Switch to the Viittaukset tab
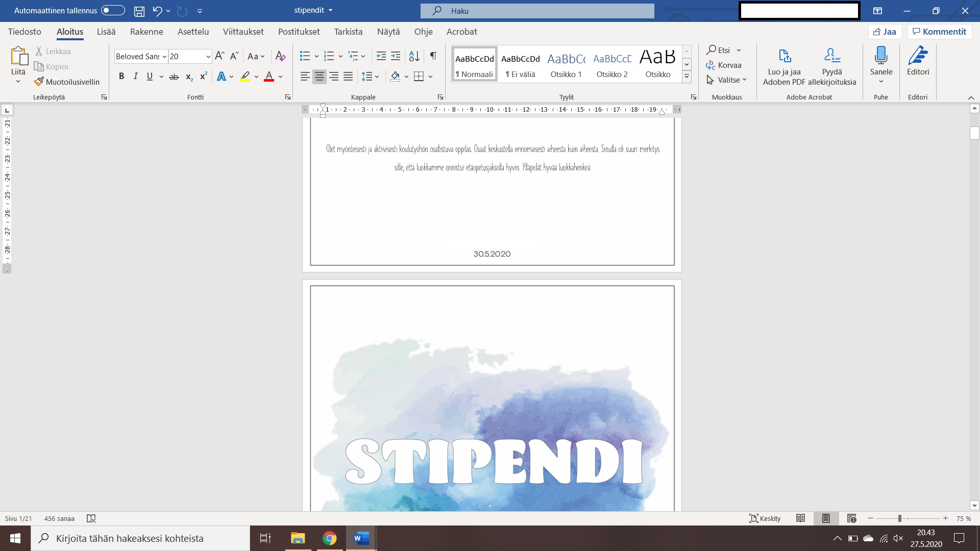Screen dimensions: 980x551 click(243, 32)
